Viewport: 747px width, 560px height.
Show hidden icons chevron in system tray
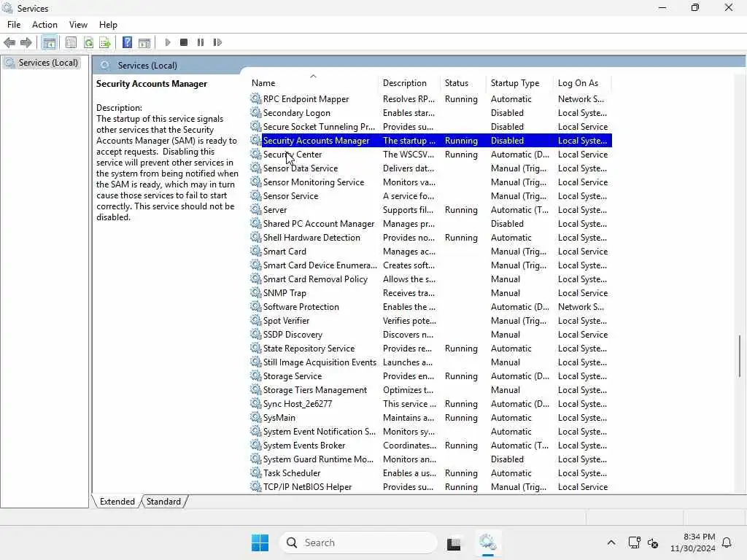coord(611,542)
